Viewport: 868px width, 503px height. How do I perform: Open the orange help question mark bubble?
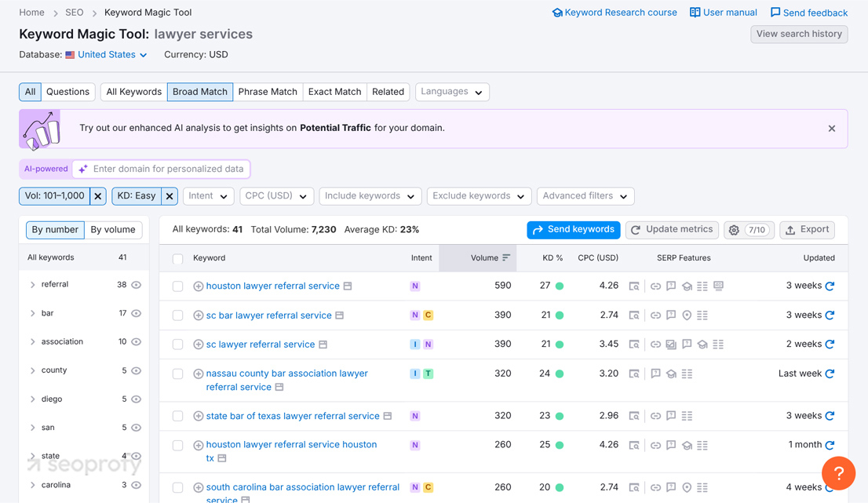coord(839,473)
